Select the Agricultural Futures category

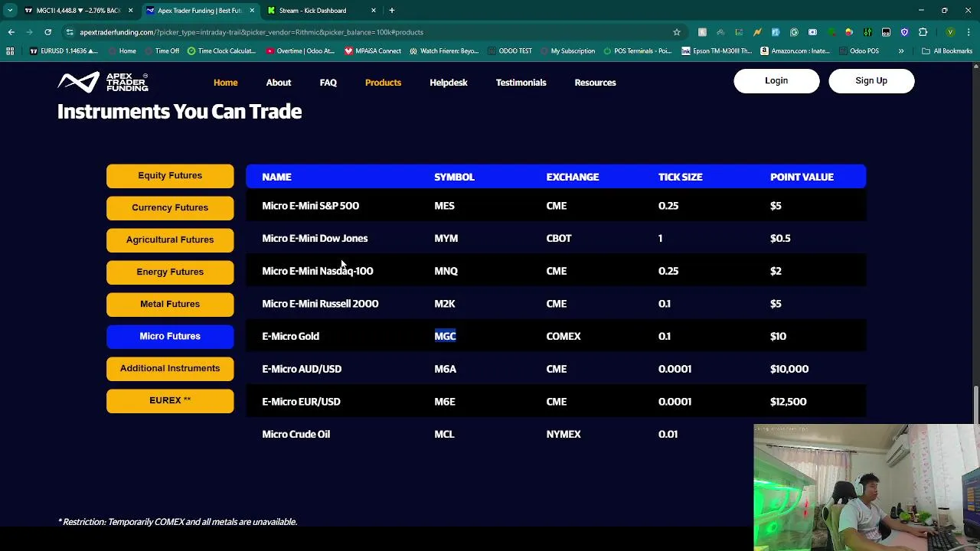[x=170, y=240]
